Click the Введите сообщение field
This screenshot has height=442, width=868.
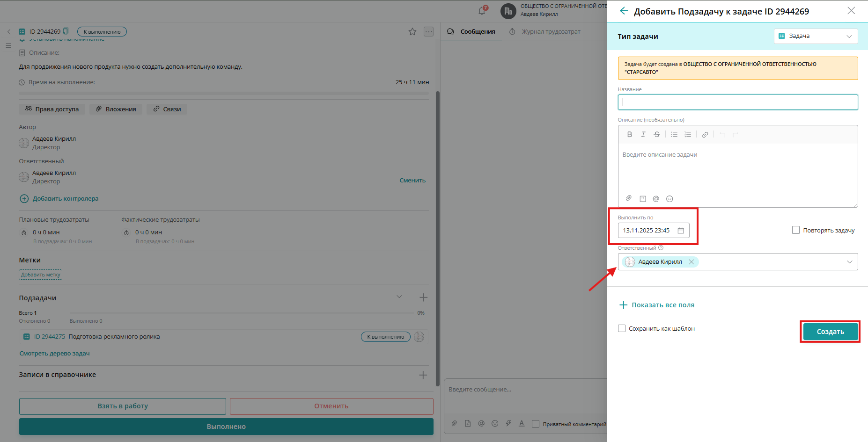click(525, 390)
